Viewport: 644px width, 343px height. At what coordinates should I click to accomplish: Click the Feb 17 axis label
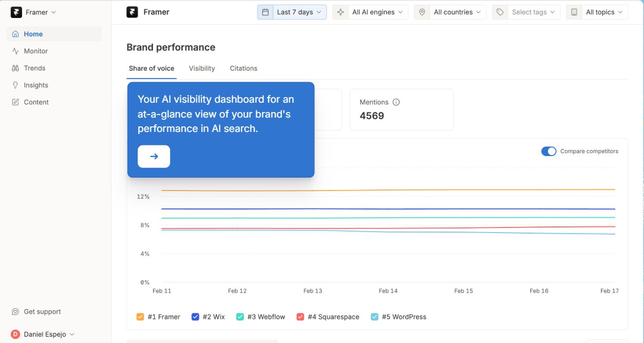[610, 291]
